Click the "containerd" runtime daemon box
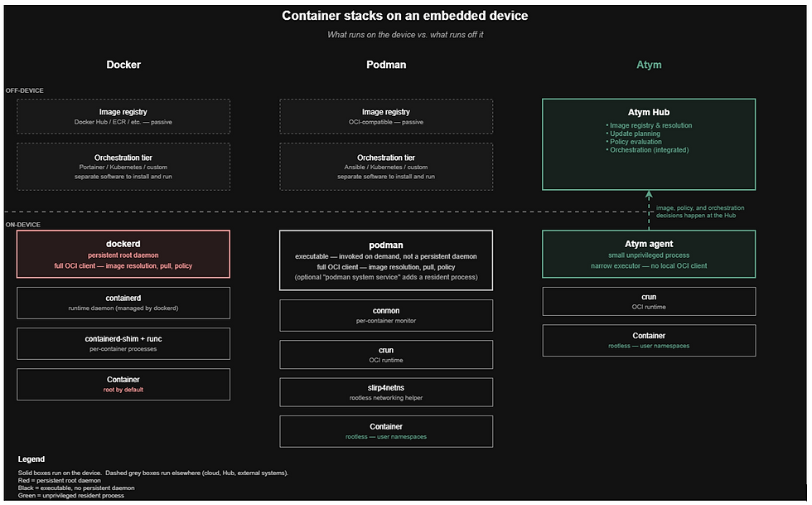This screenshot has height=505, width=812. pyautogui.click(x=123, y=303)
